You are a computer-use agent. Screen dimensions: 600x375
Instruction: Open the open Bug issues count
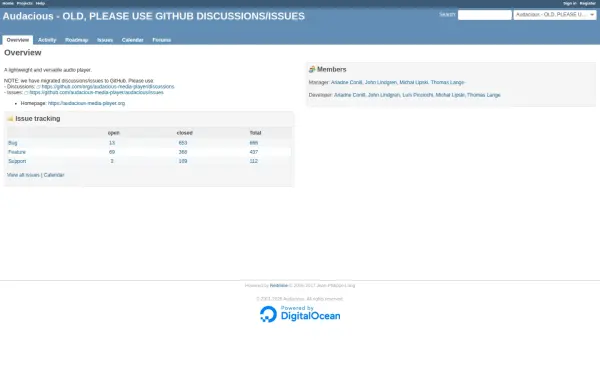112,143
